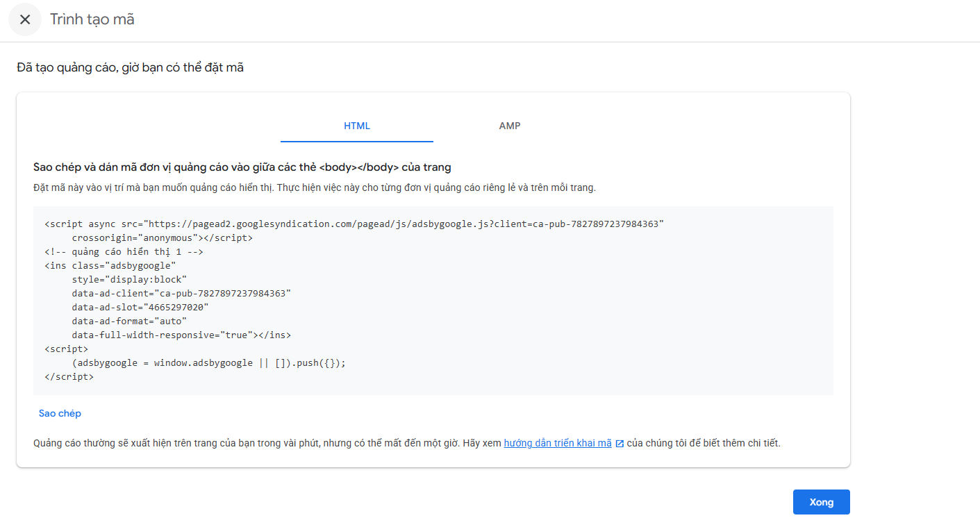The width and height of the screenshot is (980, 527).
Task: Close the Trình tạo mã dialog
Action: point(25,19)
